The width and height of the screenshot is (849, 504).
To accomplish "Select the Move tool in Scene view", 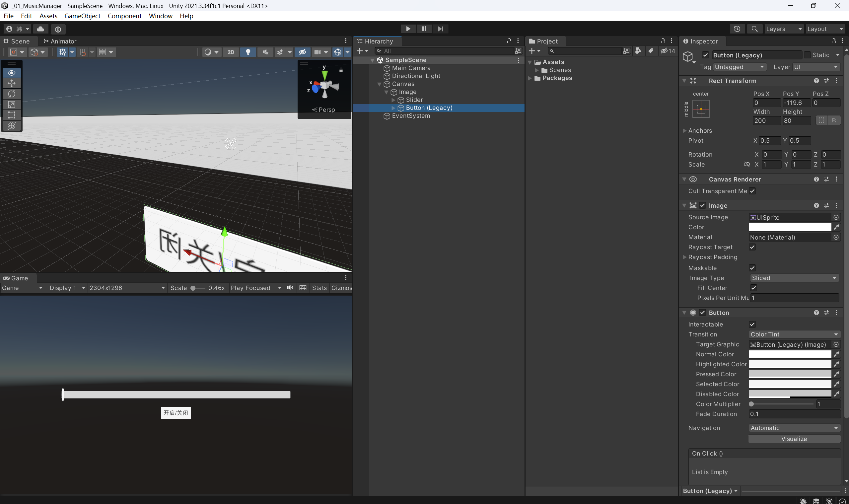I will (12, 83).
